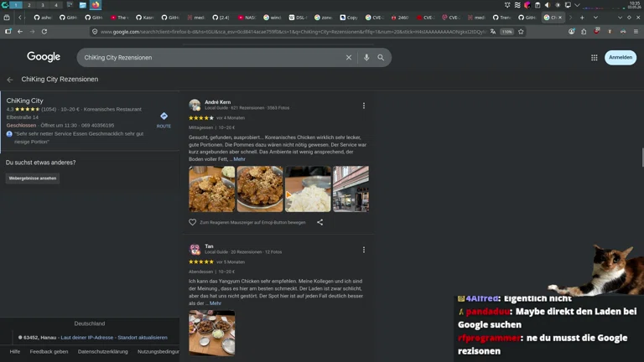
Task: Open the screen brightness tray icon
Action: (x=558, y=5)
